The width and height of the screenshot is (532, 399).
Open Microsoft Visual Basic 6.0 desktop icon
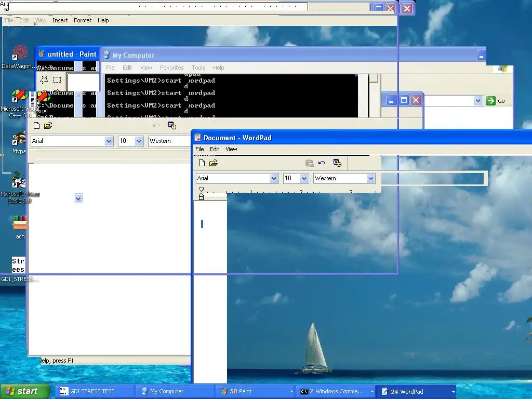coord(19,180)
